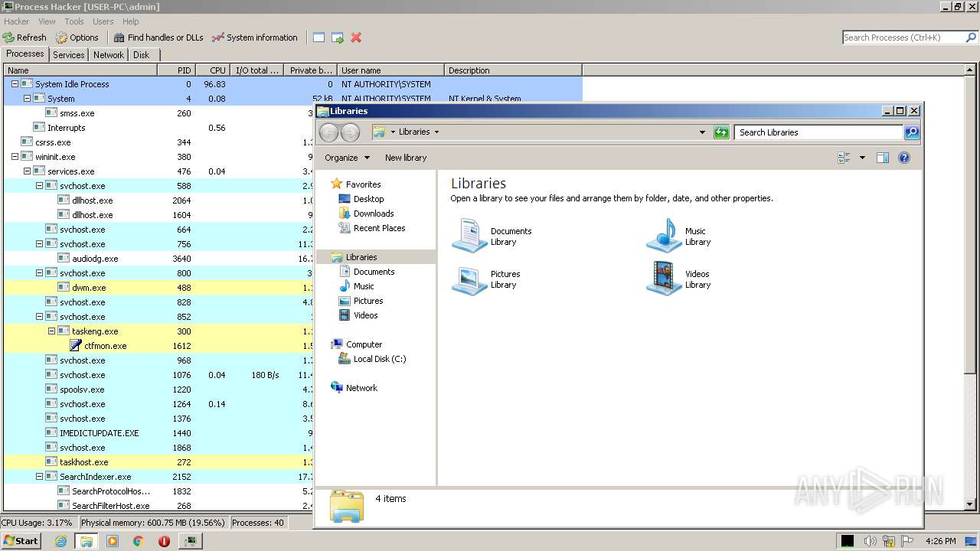This screenshot has width=980, height=551.
Task: Click the Search Libraries magnifier icon
Action: click(x=911, y=132)
